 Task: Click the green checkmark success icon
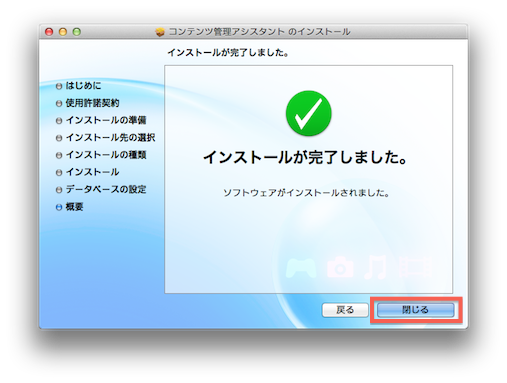309,113
